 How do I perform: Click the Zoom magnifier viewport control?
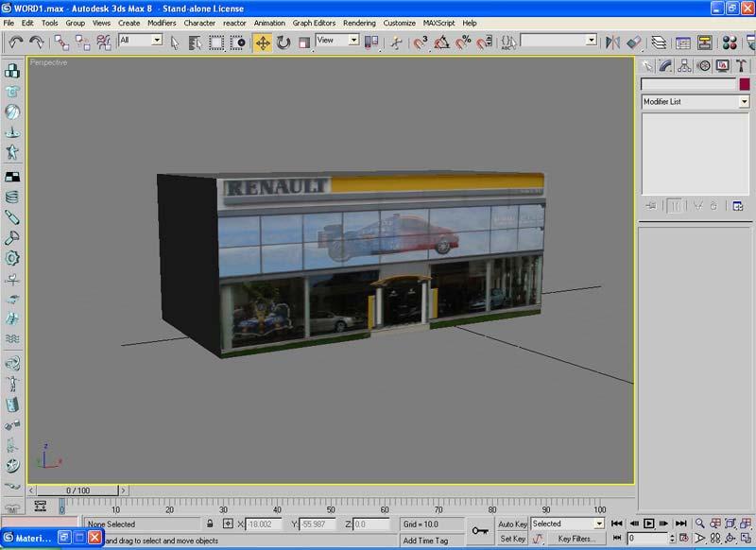pyautogui.click(x=699, y=524)
